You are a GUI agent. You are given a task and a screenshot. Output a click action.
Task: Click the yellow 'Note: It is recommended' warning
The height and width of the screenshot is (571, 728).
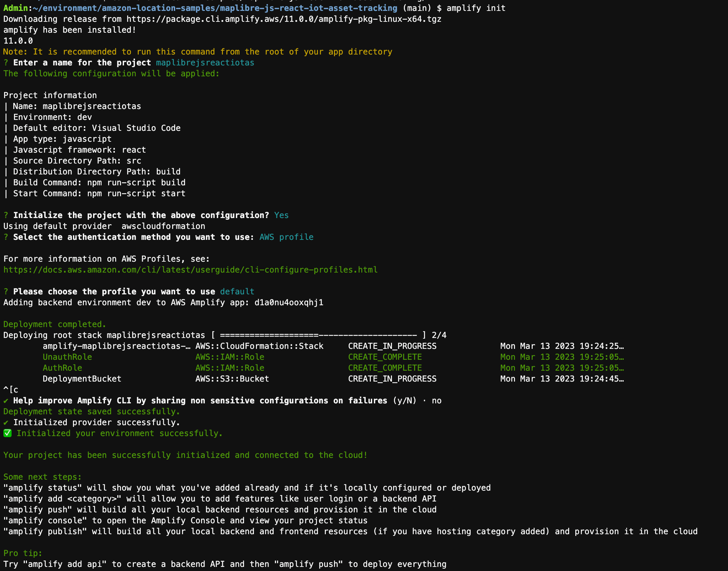pos(198,52)
